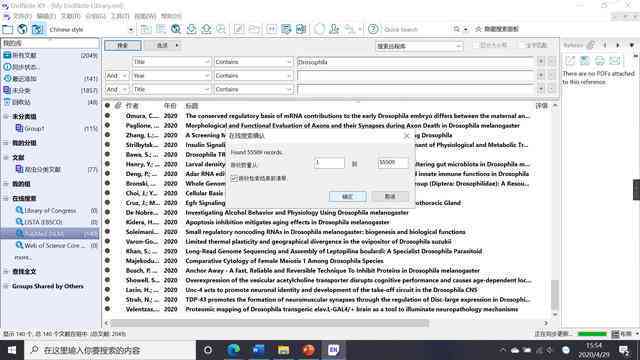Select Integrated Library and Online Search Mode
This screenshot has height=360, width=640.
pyautogui.click(x=38, y=29)
